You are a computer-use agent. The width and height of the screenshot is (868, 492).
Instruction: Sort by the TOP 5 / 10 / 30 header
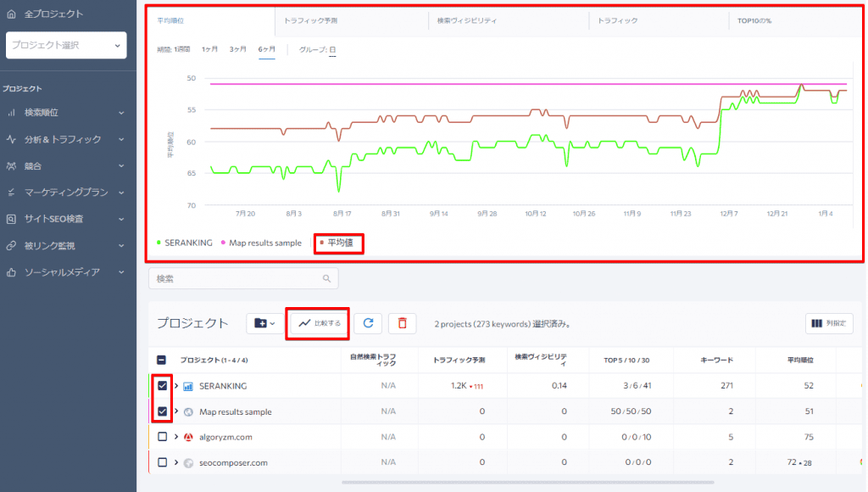[626, 361]
